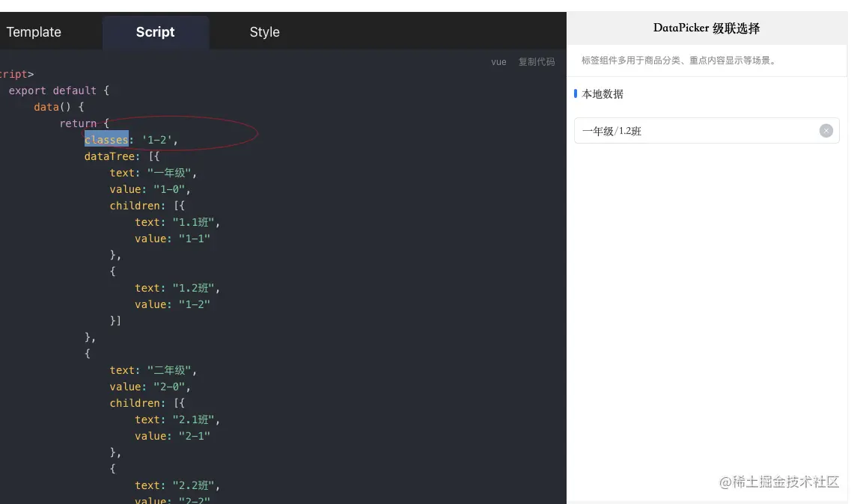
Task: Click the text "2.1班" code line
Action: click(x=177, y=420)
